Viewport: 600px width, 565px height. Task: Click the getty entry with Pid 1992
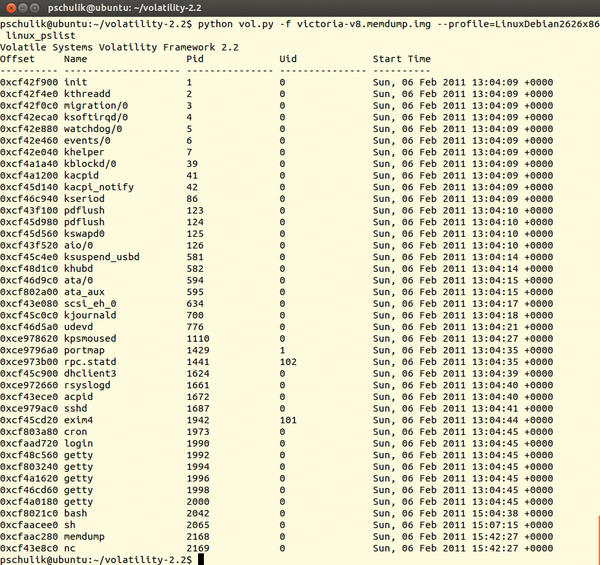point(78,455)
